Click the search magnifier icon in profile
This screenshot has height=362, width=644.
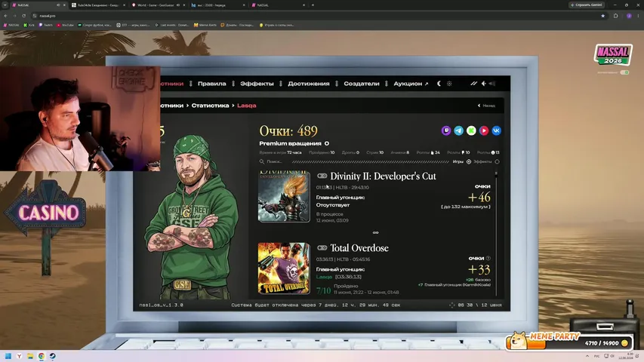coord(262,161)
